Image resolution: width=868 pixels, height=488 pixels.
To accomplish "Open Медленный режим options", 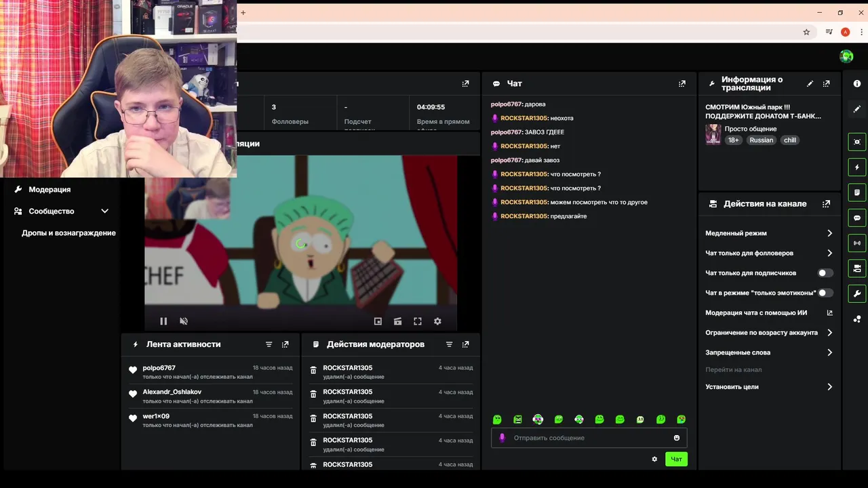I will coord(769,233).
